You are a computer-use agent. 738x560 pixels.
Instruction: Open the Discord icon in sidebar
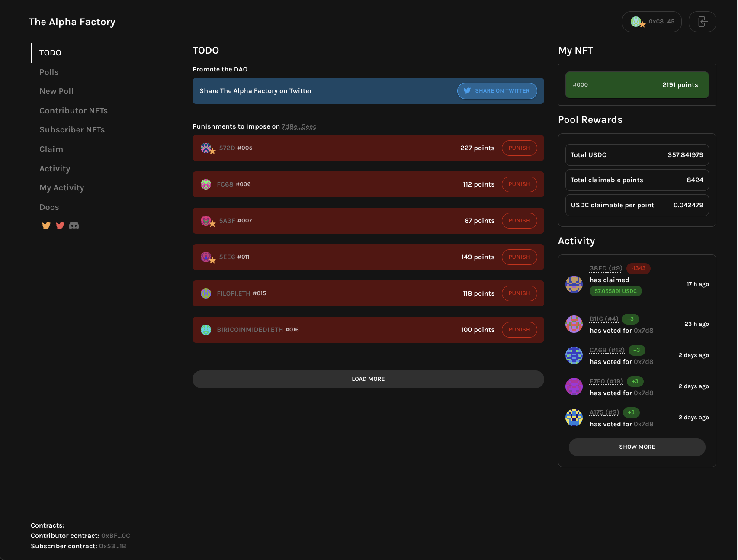[74, 225]
